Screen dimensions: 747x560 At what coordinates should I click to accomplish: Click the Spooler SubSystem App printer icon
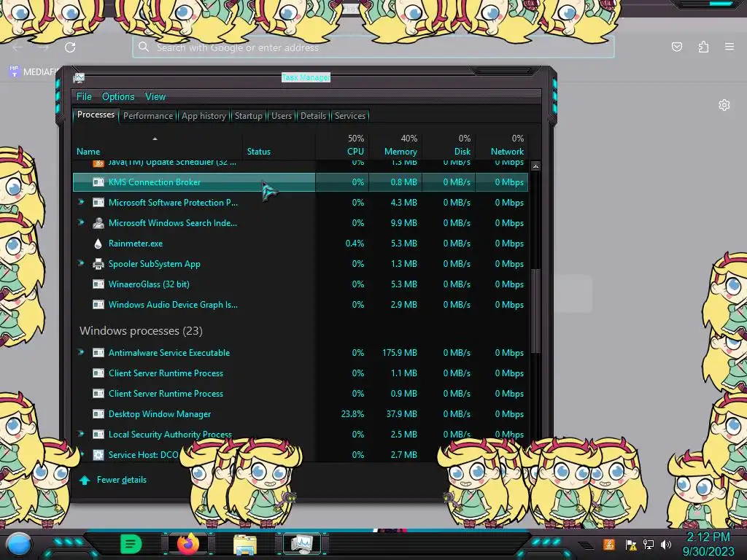pos(98,264)
